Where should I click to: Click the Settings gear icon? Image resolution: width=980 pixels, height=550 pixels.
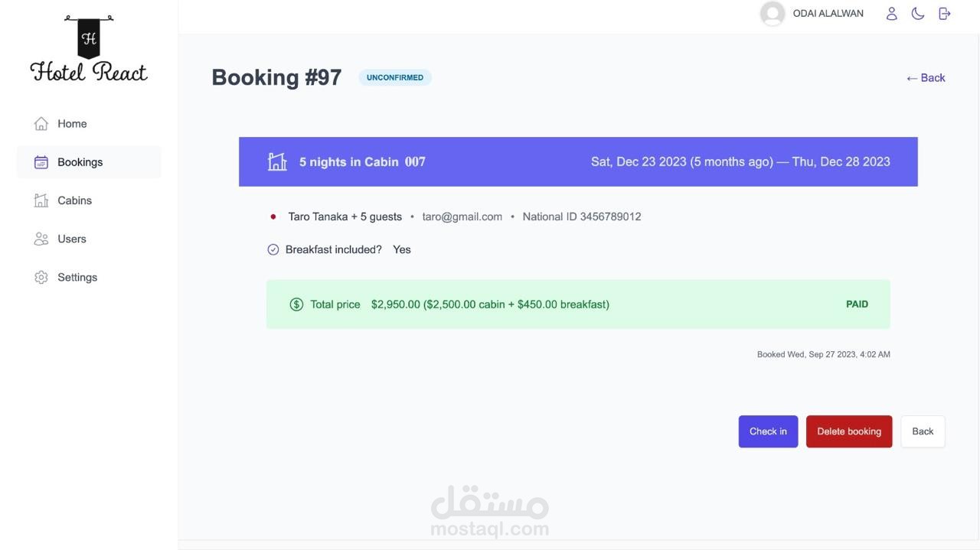click(x=41, y=278)
